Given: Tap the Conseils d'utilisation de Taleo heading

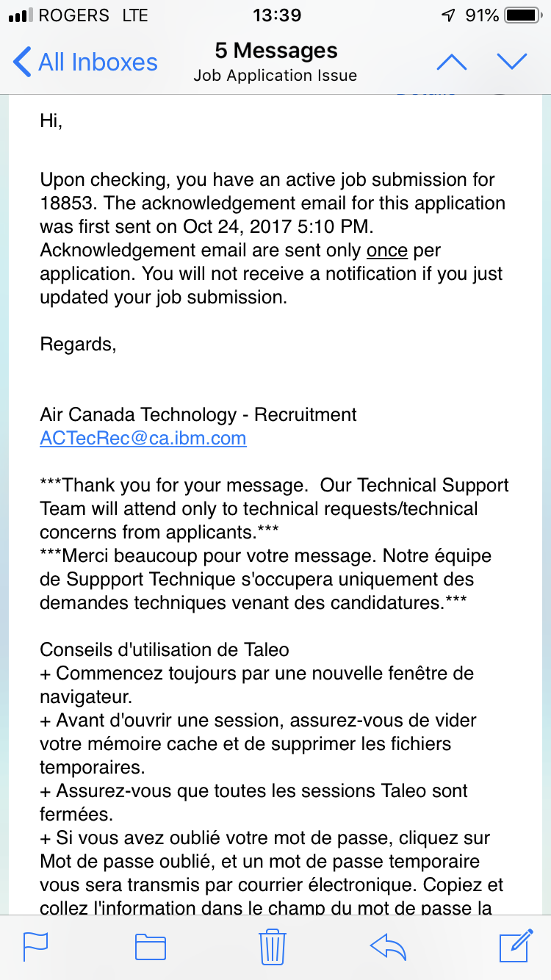Looking at the screenshot, I should click(165, 649).
